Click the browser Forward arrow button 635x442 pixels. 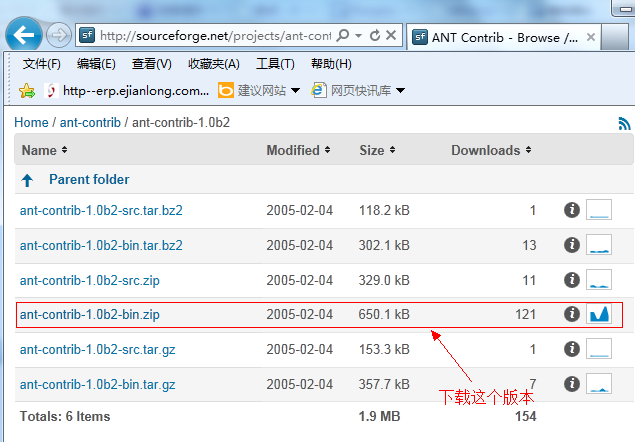[x=59, y=36]
